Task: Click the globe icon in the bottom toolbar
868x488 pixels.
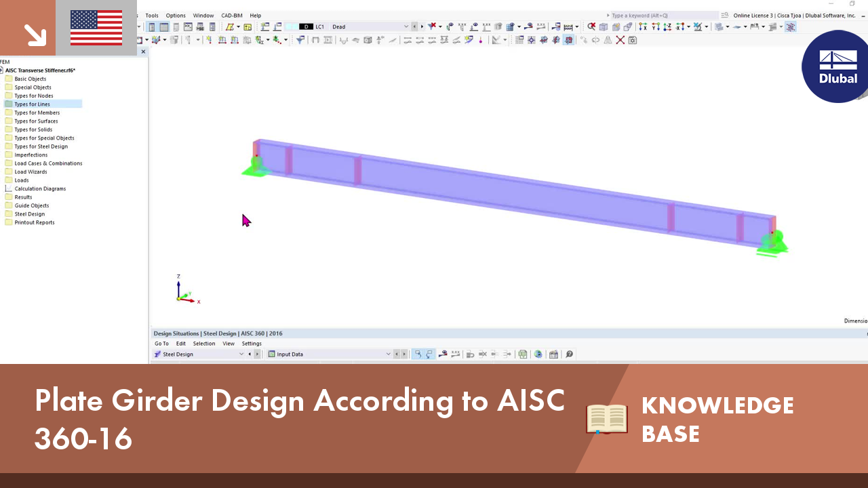Action: click(x=538, y=354)
